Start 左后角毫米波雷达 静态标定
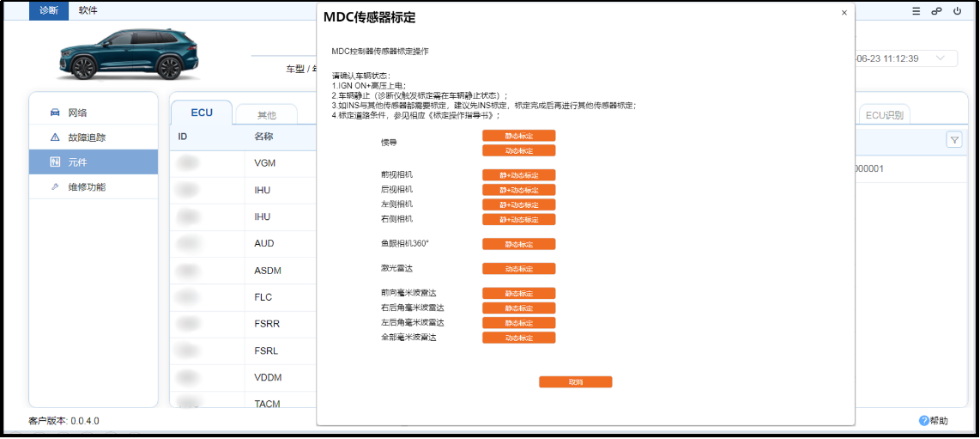 click(x=519, y=323)
